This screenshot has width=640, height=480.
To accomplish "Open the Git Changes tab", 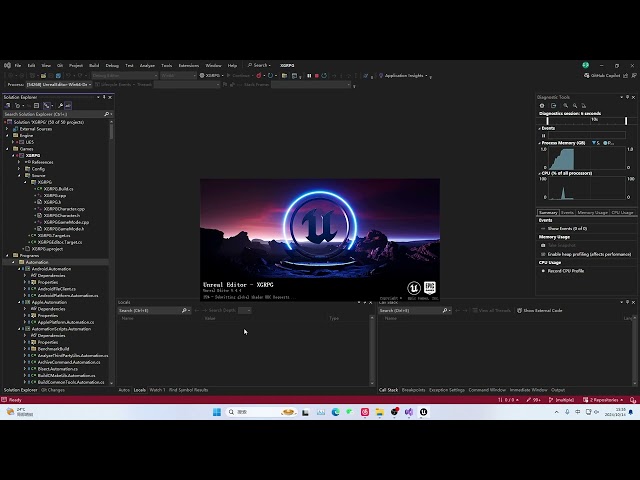I will pyautogui.click(x=53, y=390).
